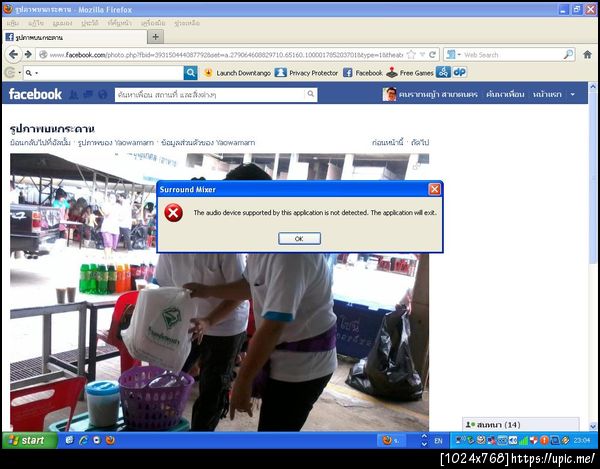The height and width of the screenshot is (469, 600).
Task: Focus the Facebook search box
Action: pyautogui.click(x=210, y=94)
